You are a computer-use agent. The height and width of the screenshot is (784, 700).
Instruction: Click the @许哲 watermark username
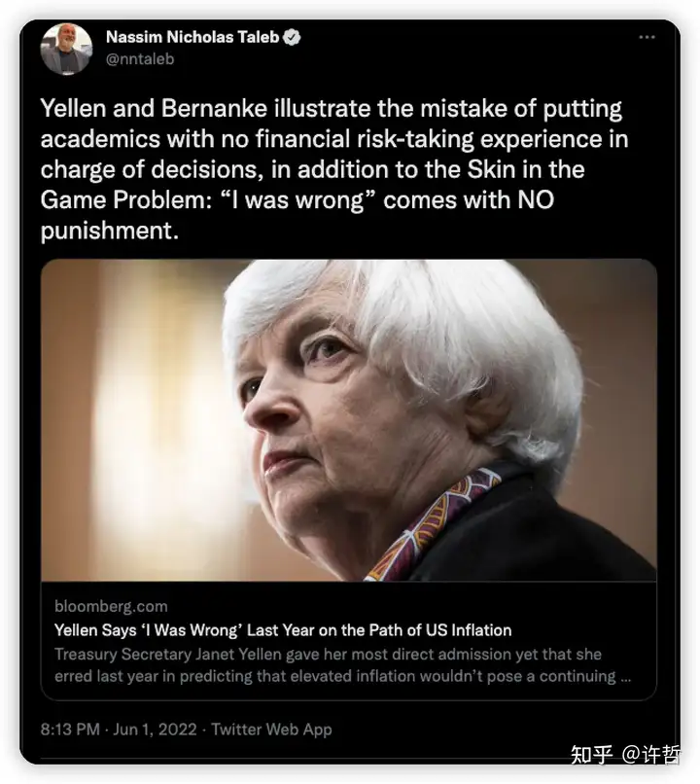point(652,754)
